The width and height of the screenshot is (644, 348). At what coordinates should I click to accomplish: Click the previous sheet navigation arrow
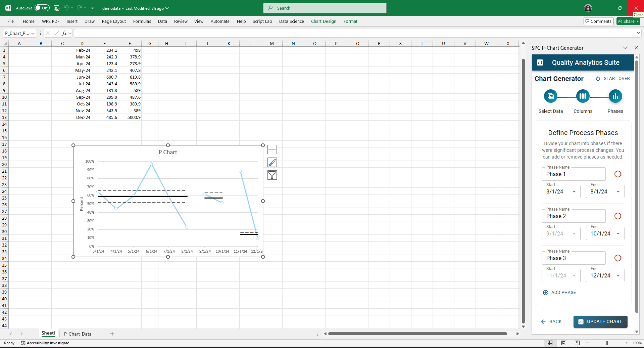tap(11, 334)
